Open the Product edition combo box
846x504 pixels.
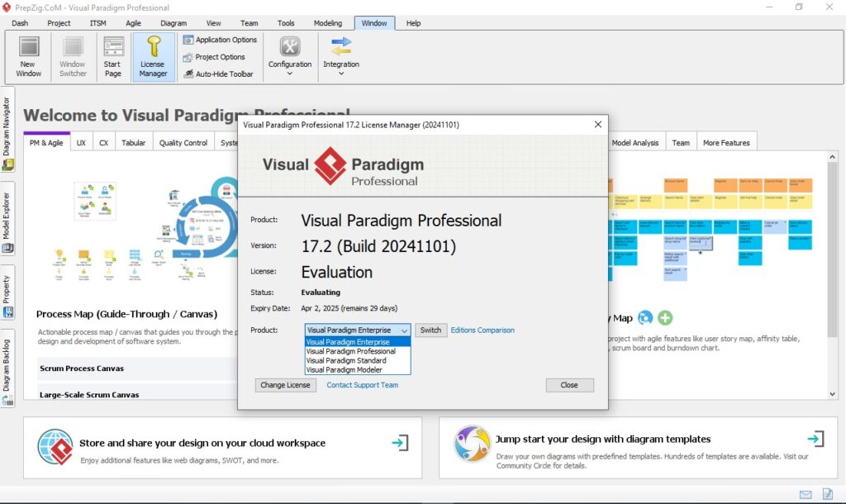point(357,330)
